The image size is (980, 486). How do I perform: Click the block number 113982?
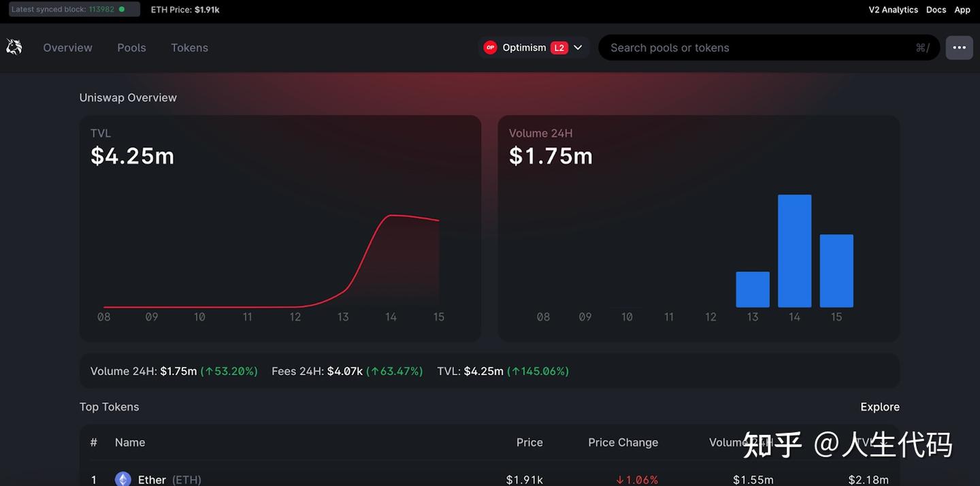[101, 10]
